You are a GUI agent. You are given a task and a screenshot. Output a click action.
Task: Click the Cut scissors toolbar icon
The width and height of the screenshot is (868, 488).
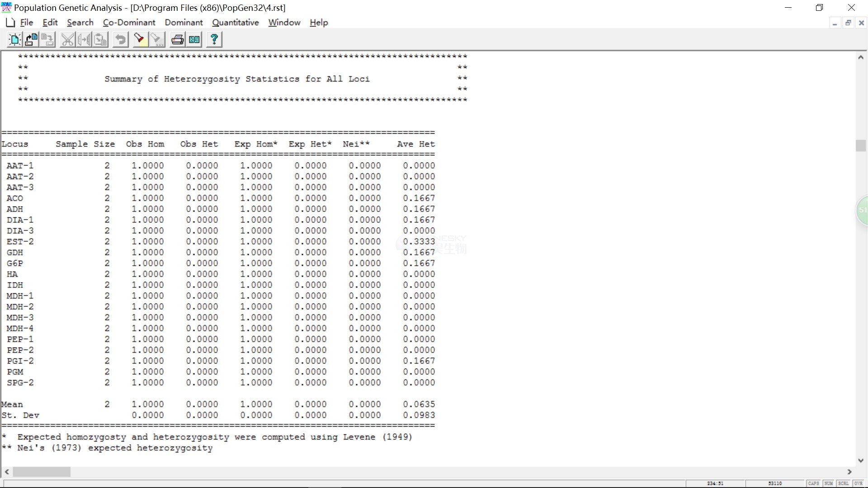[68, 40]
